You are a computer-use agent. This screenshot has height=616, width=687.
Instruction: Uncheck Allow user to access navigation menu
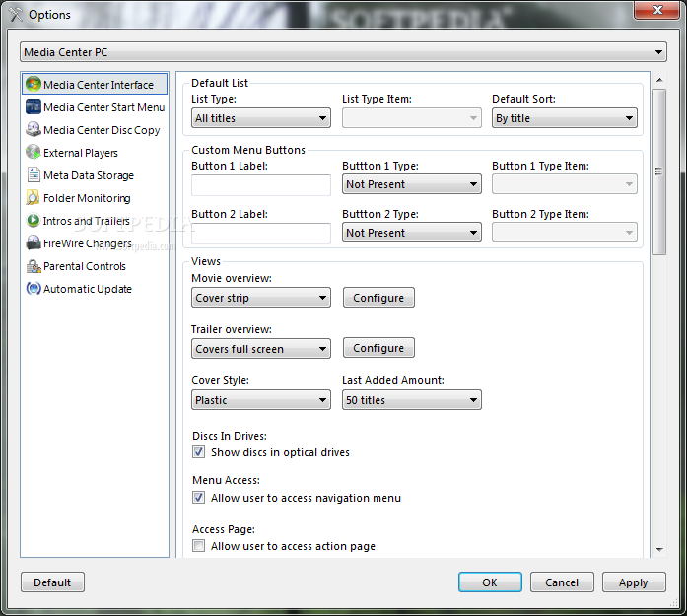198,498
